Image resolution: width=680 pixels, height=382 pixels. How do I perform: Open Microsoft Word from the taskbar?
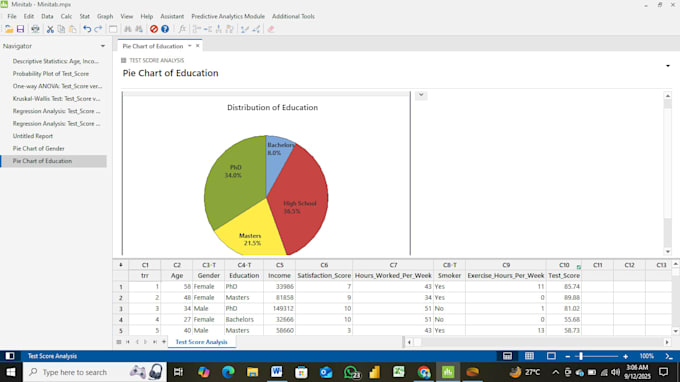point(277,372)
